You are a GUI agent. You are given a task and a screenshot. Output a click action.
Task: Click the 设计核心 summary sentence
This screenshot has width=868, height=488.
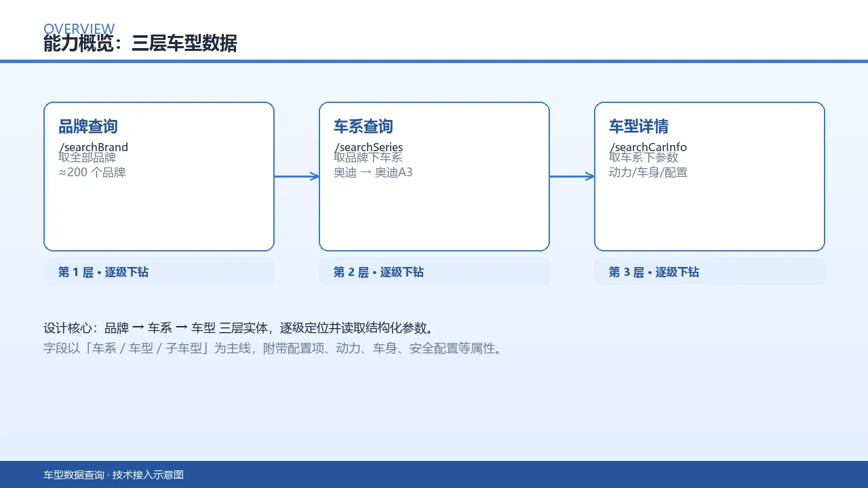(239, 328)
